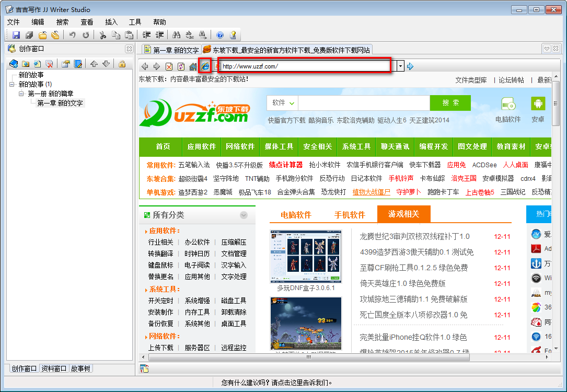Switch to the 故事树 tab
This screenshot has width=567, height=392.
[x=80, y=368]
